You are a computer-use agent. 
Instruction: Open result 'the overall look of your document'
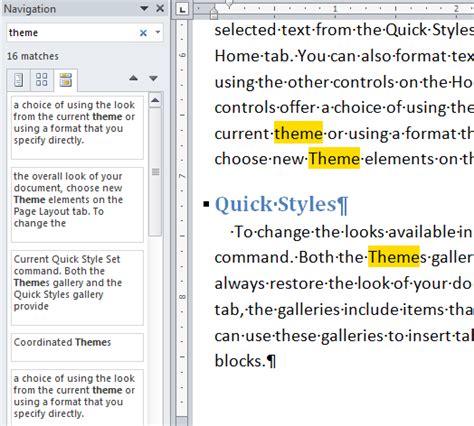coord(77,205)
